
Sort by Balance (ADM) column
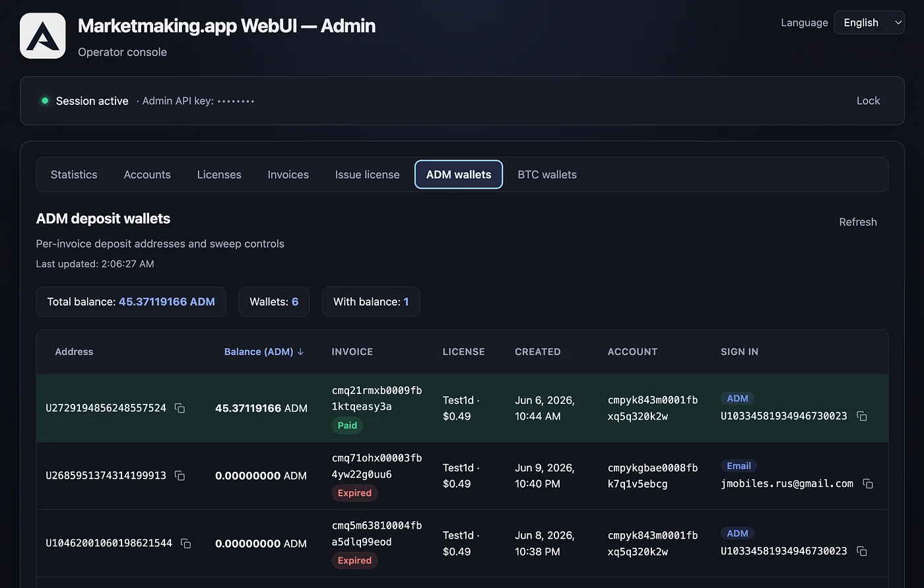264,352
